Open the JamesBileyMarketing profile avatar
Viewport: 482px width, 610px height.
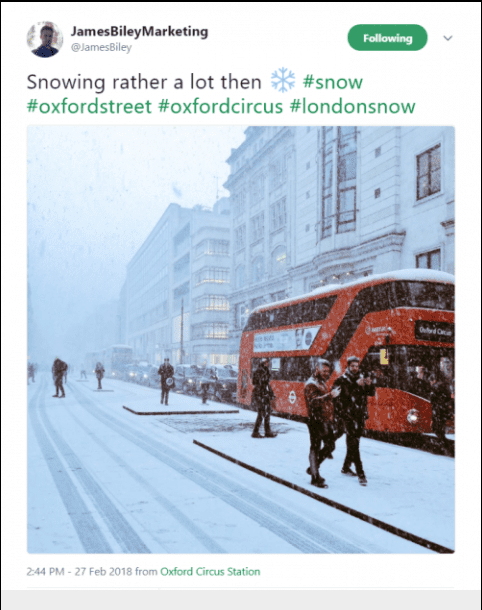point(45,39)
